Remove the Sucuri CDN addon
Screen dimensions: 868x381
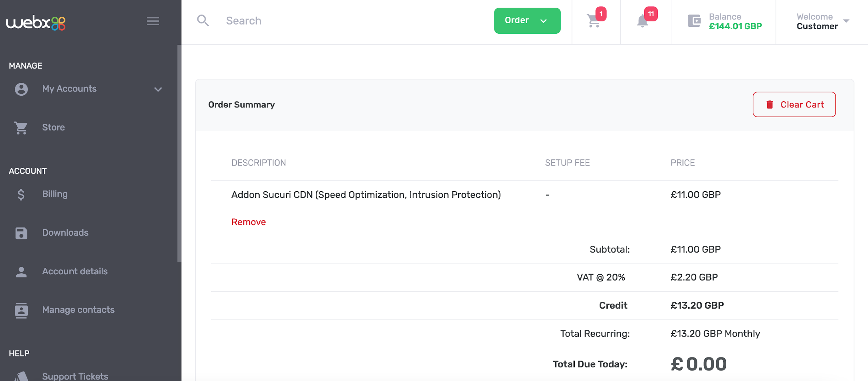tap(248, 222)
